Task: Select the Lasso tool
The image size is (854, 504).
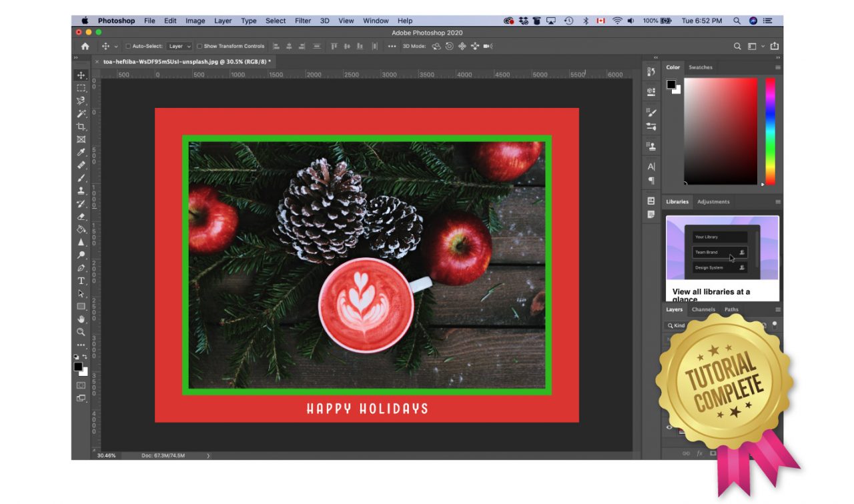Action: coord(81,101)
